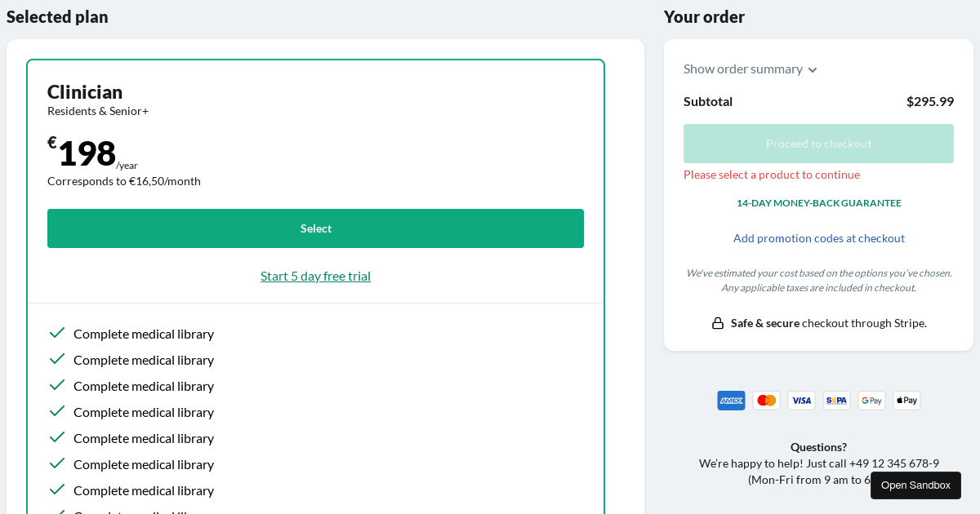
Task: Click the chevron next to Show order summary
Action: (813, 70)
